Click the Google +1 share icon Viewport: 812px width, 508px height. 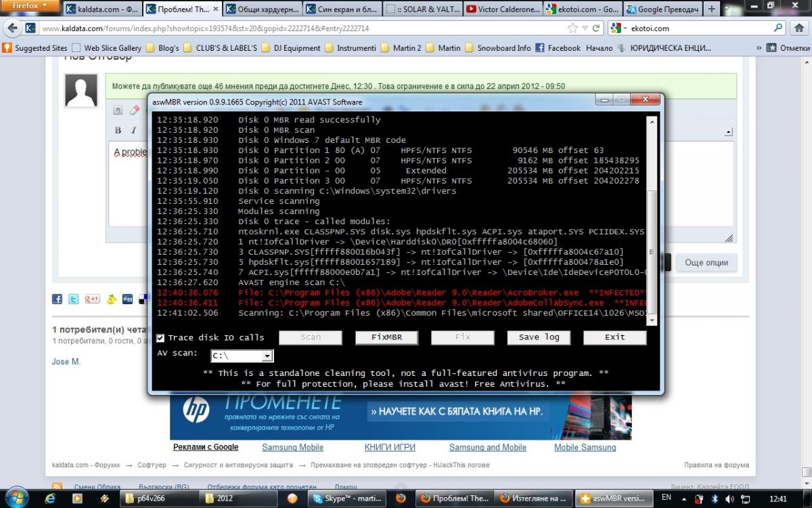coord(92,299)
